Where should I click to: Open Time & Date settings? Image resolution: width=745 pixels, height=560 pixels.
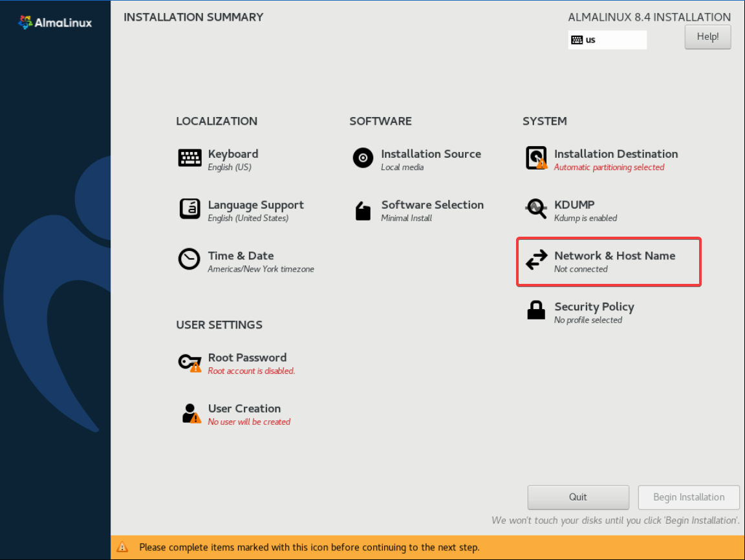[241, 255]
